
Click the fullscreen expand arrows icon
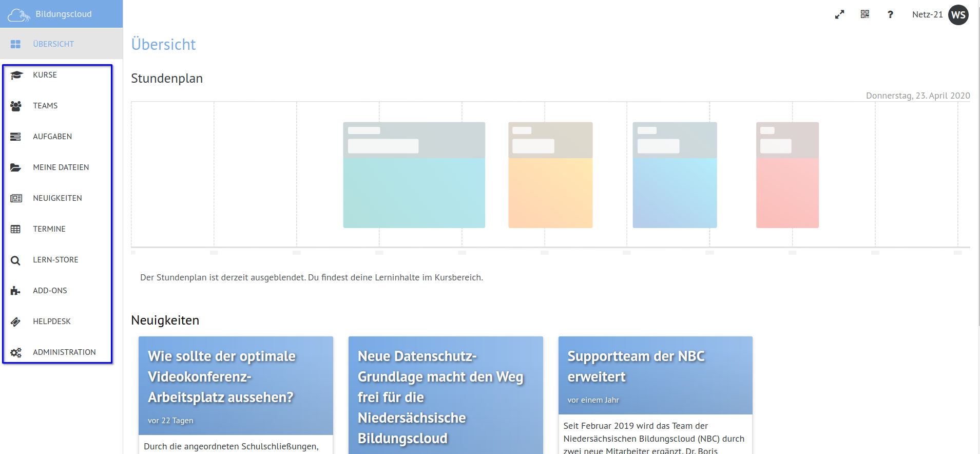[839, 15]
